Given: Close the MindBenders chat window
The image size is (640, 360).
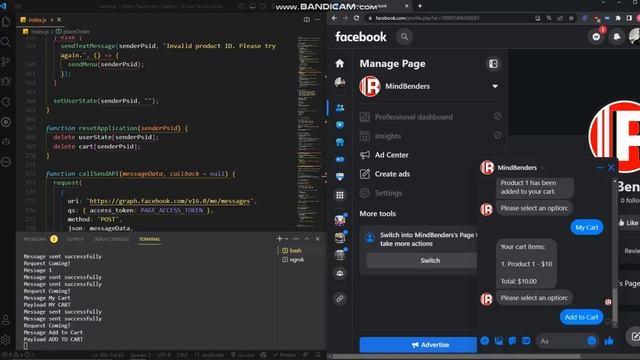Looking at the screenshot, I should [x=611, y=167].
